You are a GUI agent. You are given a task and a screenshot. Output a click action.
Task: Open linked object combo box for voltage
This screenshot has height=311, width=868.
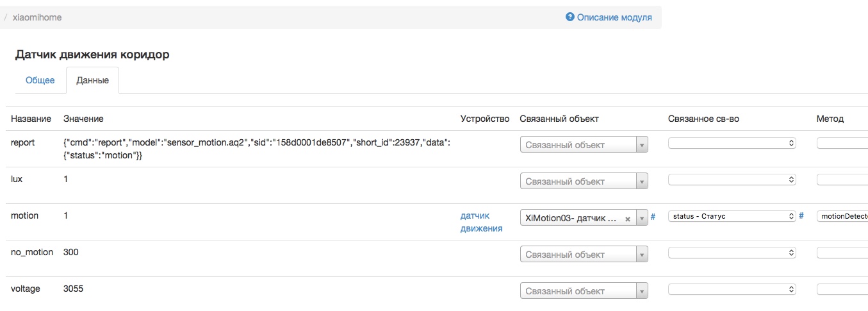pos(584,291)
